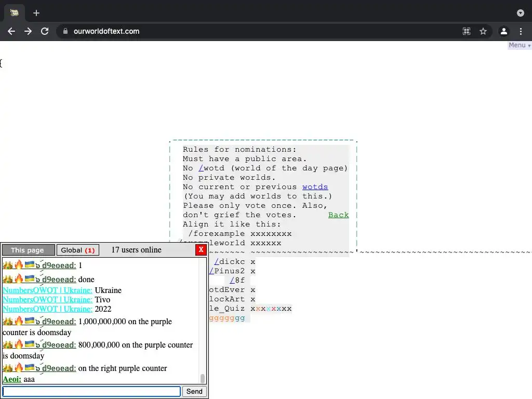Open Chrome three-dot menu
The height and width of the screenshot is (399, 532).
coord(521,31)
